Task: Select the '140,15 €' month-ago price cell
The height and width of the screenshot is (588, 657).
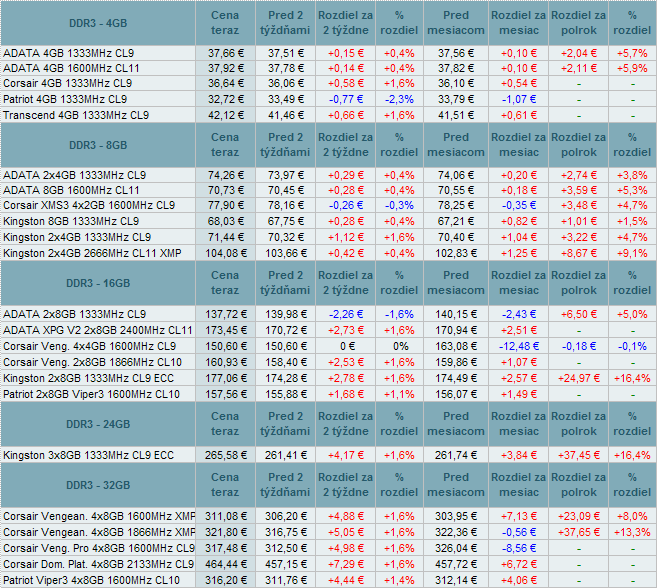Action: click(x=456, y=314)
